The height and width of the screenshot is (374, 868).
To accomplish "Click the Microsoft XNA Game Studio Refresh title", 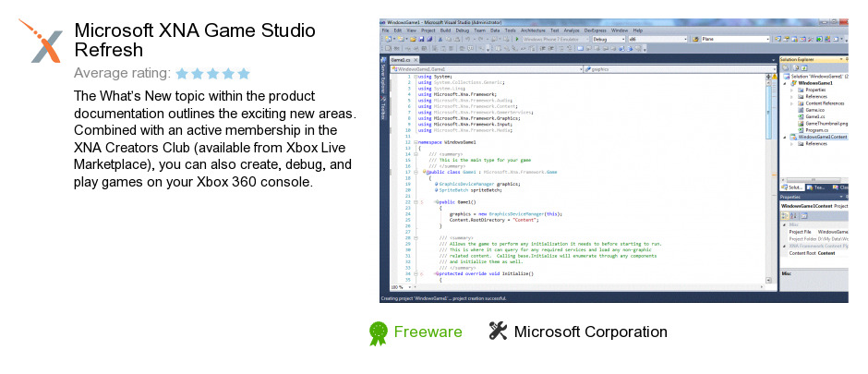I will (x=195, y=40).
